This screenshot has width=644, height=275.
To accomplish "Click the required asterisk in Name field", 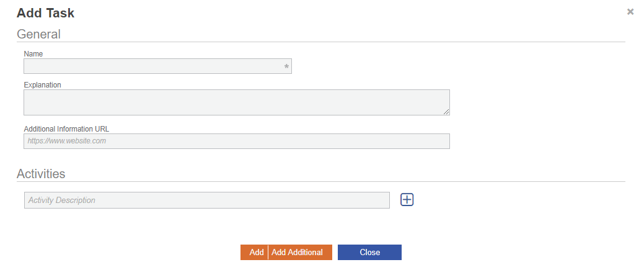I will pyautogui.click(x=286, y=66).
